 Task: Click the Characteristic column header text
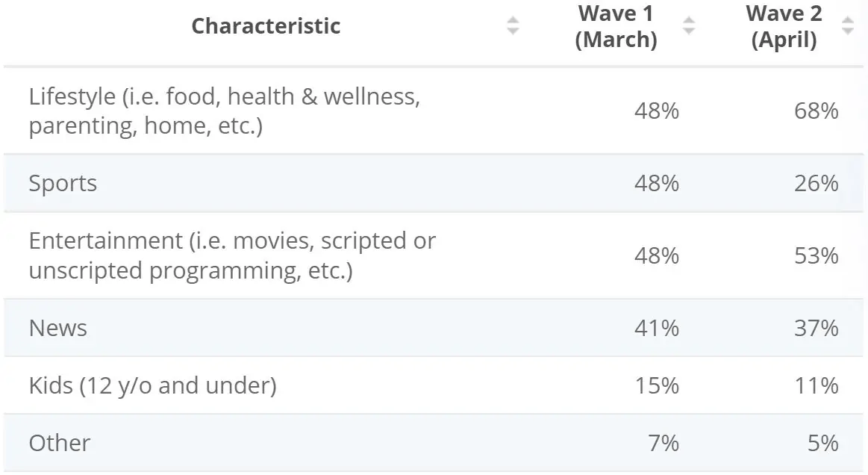(x=266, y=26)
